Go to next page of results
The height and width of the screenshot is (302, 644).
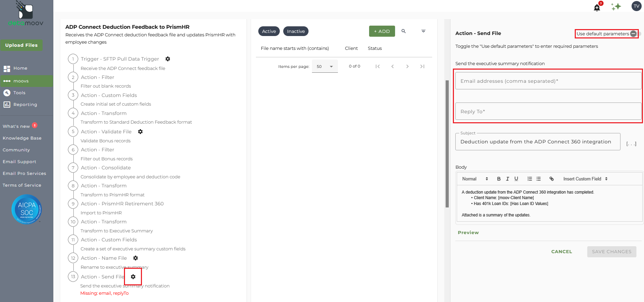407,66
